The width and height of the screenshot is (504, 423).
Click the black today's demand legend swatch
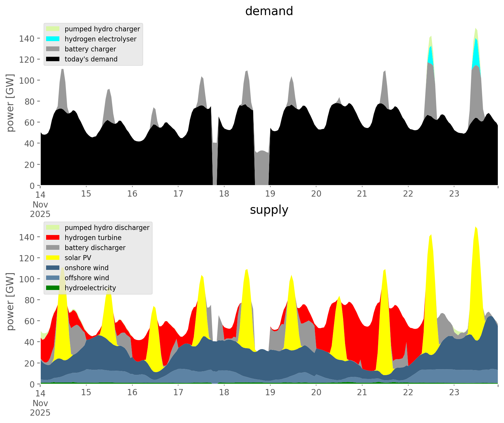click(53, 59)
